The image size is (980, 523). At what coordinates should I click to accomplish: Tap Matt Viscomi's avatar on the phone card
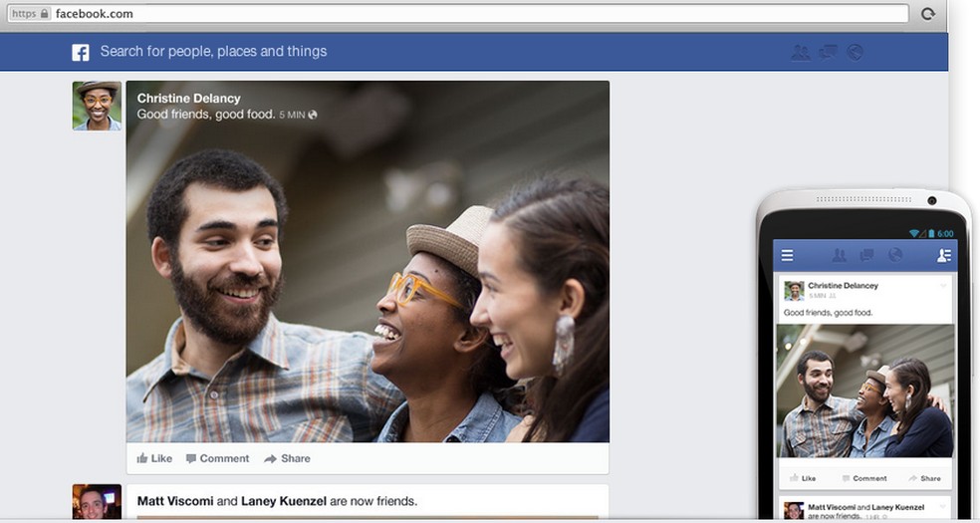(794, 510)
